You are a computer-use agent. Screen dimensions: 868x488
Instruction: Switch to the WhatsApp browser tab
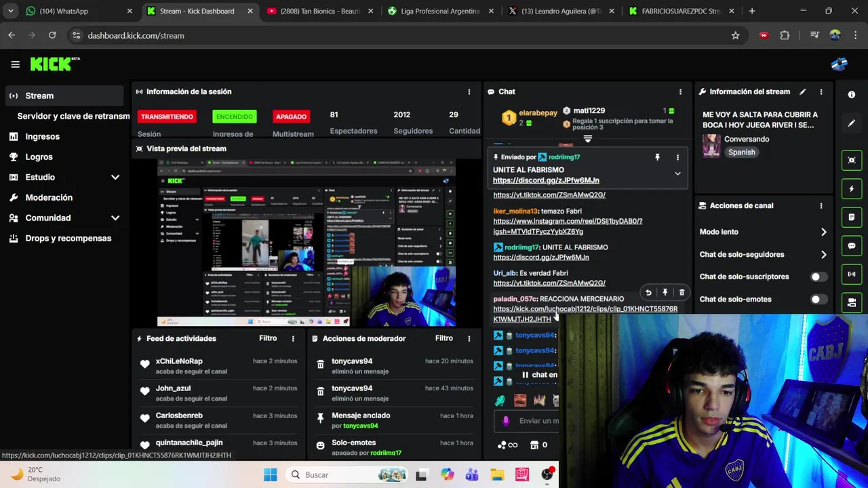coord(78,11)
